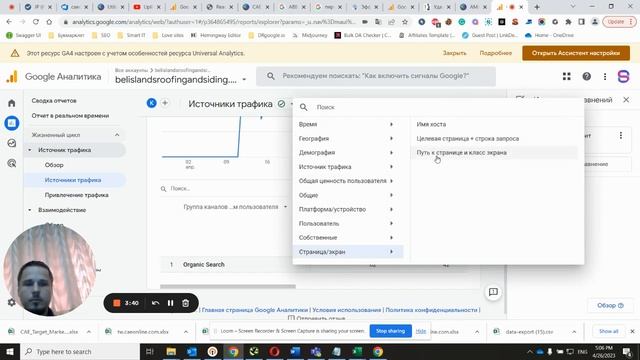The width and height of the screenshot is (640, 360).
Task: Open Привлечение трафика report
Action: [76, 195]
